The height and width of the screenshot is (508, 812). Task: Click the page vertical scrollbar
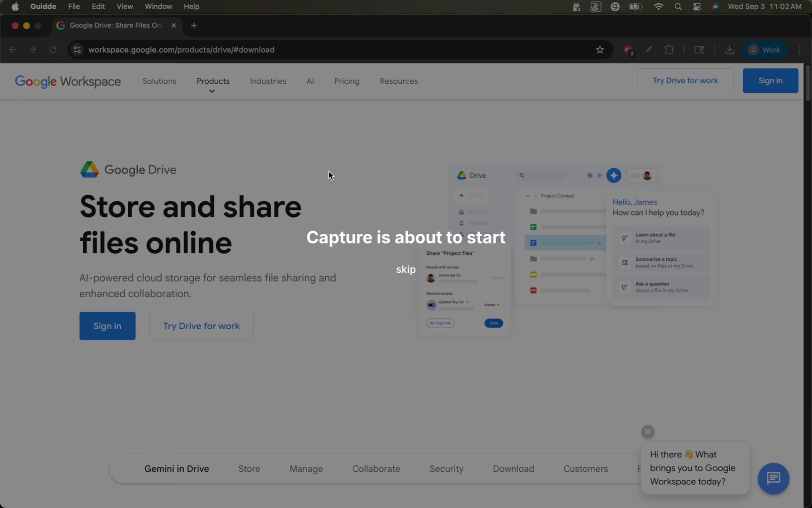point(807,83)
